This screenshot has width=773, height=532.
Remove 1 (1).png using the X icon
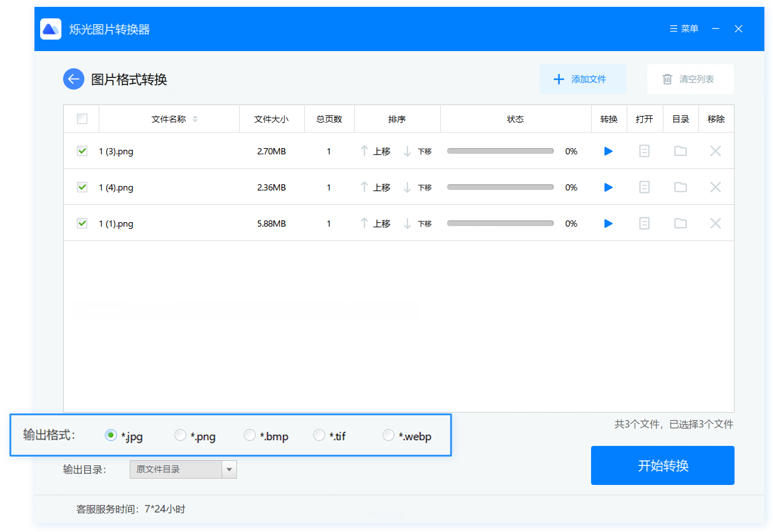tap(715, 224)
